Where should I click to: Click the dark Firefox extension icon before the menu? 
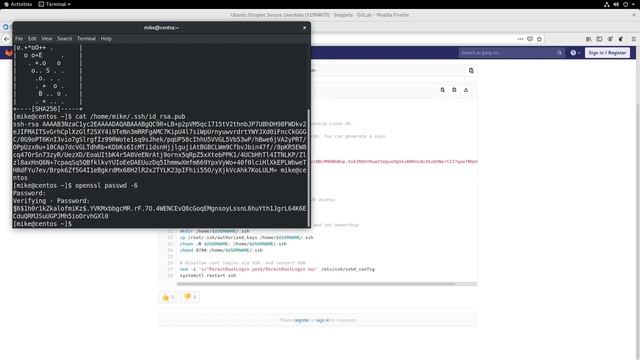tap(620, 39)
